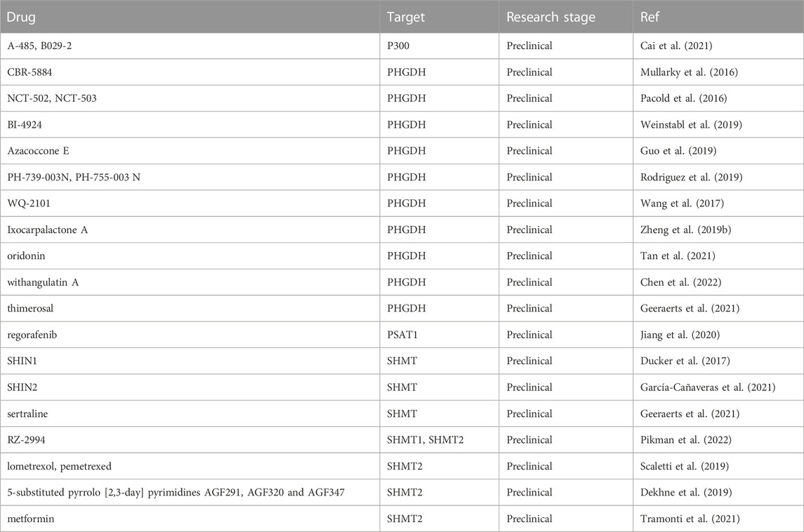Open the Pacold et al. (2016) reference
This screenshot has width=804, height=532.
tap(683, 98)
